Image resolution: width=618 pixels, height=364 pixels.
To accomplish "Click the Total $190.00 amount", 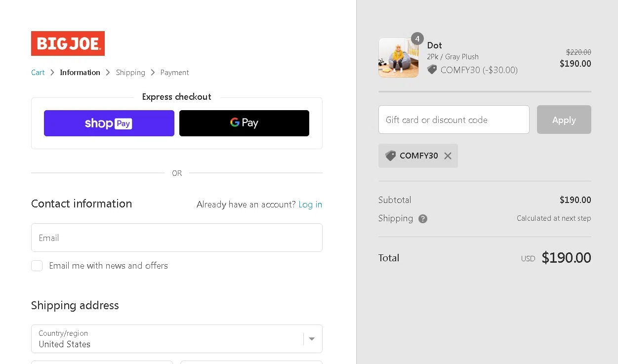I will (x=566, y=258).
